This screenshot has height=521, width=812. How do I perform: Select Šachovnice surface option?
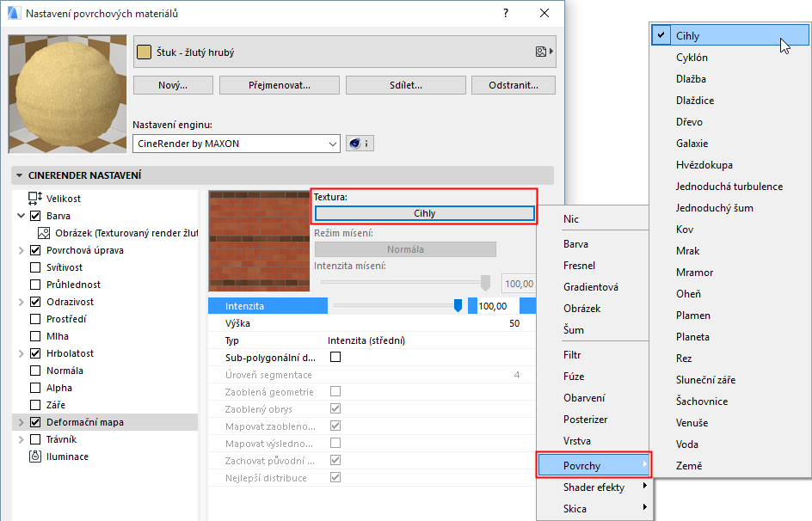(x=702, y=401)
